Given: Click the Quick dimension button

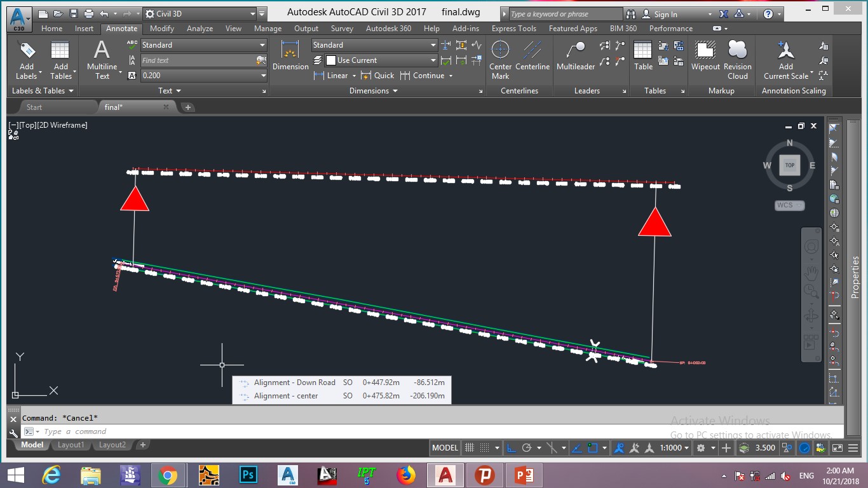Looking at the screenshot, I should pyautogui.click(x=377, y=76).
